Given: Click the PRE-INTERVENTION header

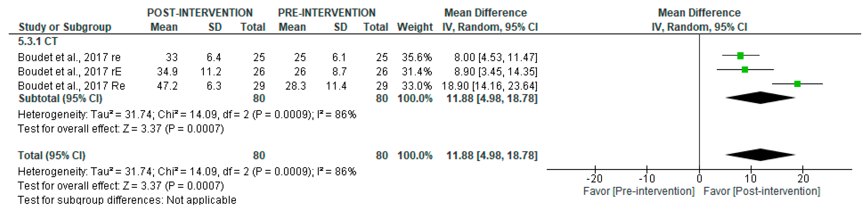Looking at the screenshot, I should 326,13.
